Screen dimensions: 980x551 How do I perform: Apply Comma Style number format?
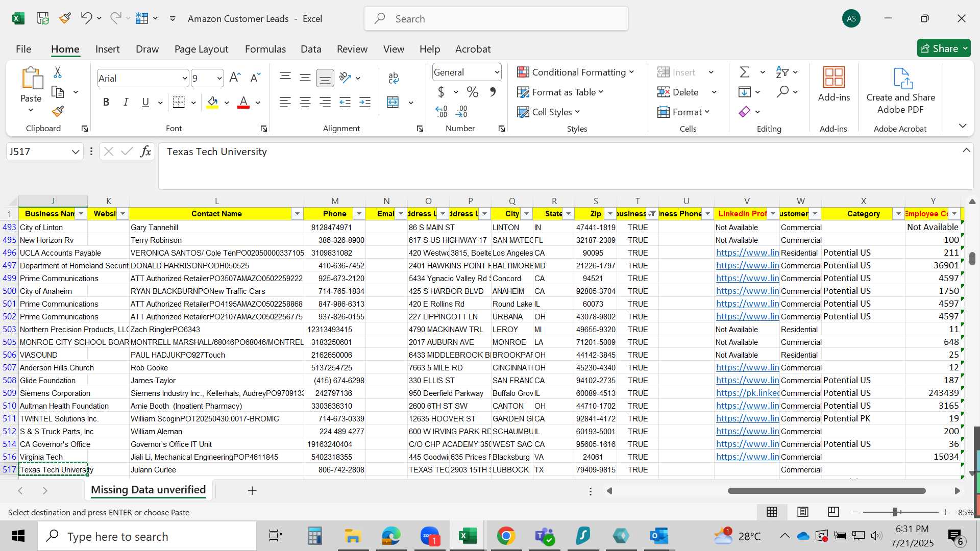tap(493, 92)
